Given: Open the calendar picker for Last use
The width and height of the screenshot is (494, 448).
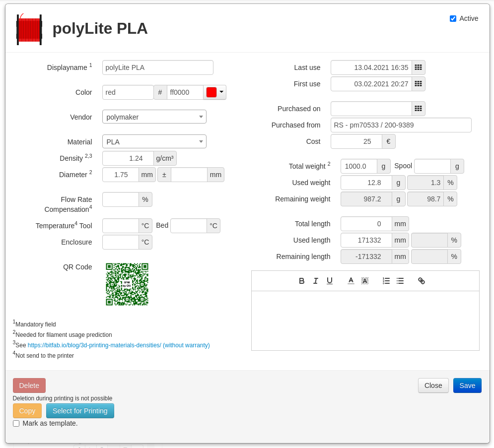Looking at the screenshot, I should 418,67.
